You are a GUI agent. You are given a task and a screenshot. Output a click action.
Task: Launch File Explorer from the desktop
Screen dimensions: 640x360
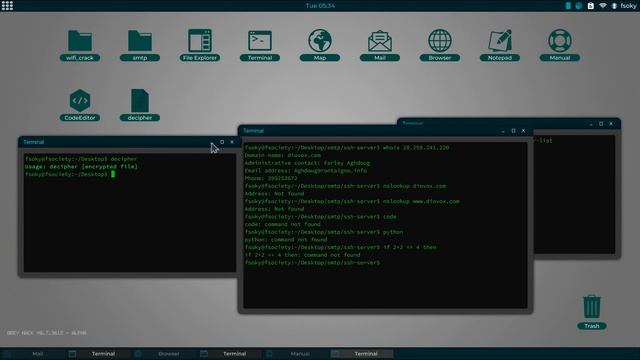click(x=200, y=45)
